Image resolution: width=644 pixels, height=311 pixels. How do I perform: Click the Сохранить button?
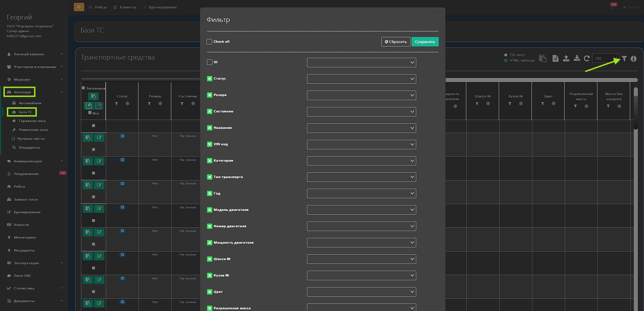click(x=425, y=42)
